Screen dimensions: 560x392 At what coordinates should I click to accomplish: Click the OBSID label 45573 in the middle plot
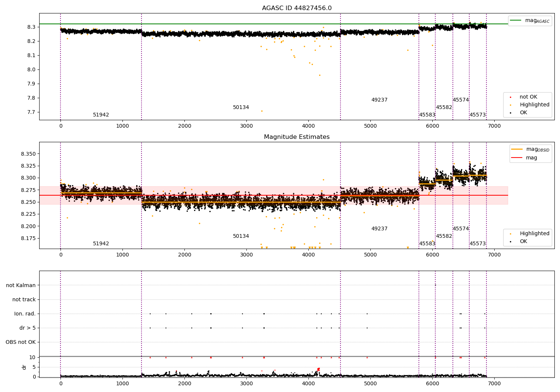477,244
